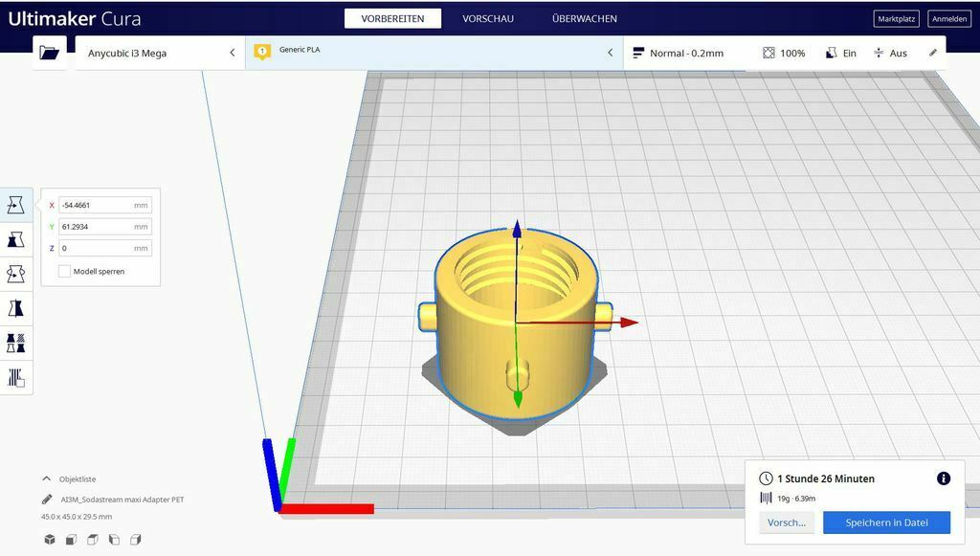This screenshot has height=556, width=980.
Task: Switch to the VORBEREITEN tab
Action: pyautogui.click(x=392, y=19)
